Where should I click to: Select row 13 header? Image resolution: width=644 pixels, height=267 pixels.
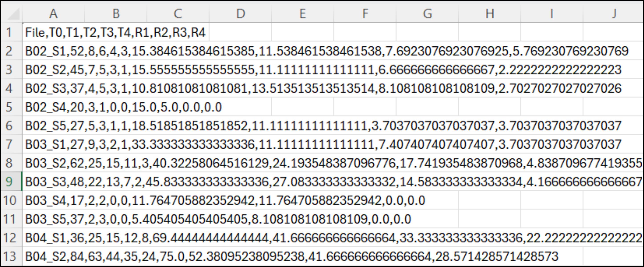pyautogui.click(x=10, y=256)
